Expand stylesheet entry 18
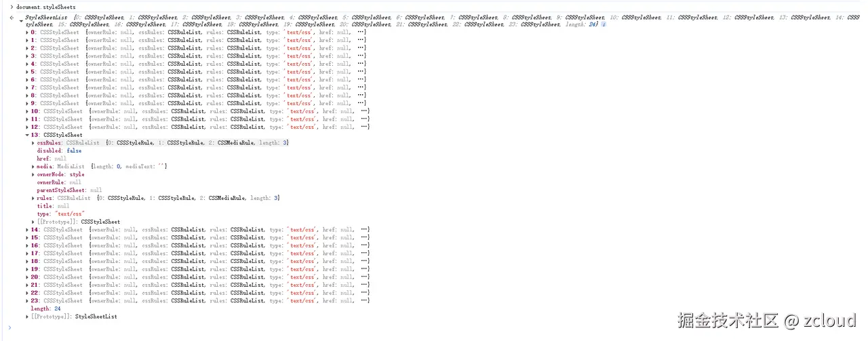Screen dimensions: 868x341 click(28, 261)
